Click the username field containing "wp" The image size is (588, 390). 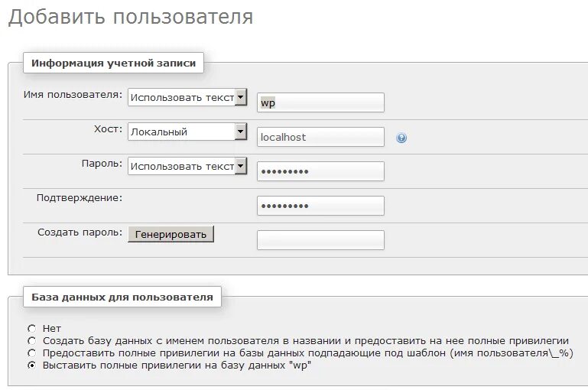(x=320, y=102)
